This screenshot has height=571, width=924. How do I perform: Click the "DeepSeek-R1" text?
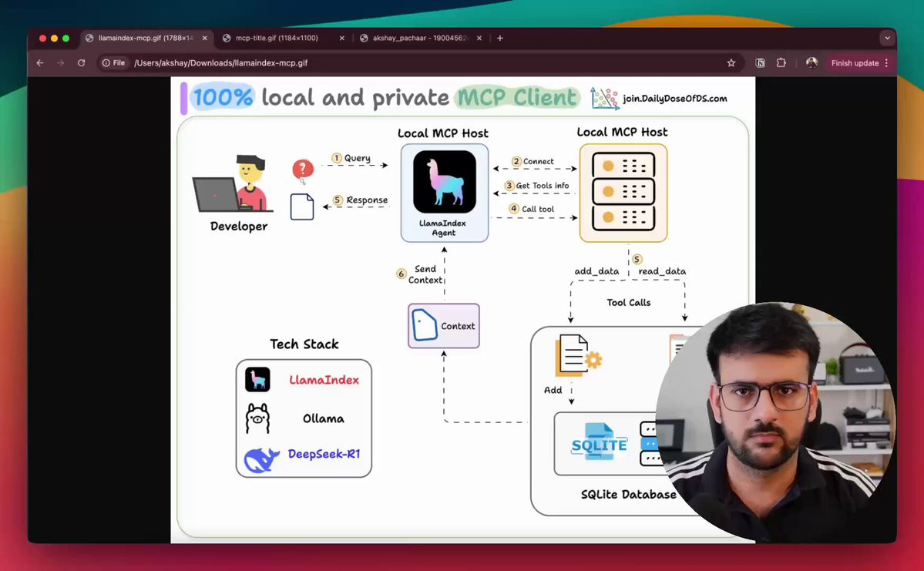[324, 454]
